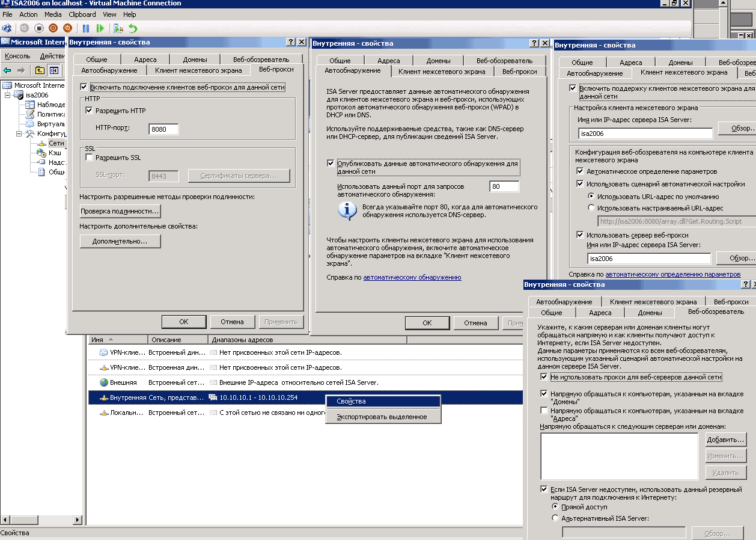Select the Альтернативный ISA Server radio button
This screenshot has width=756, height=540.
click(555, 517)
